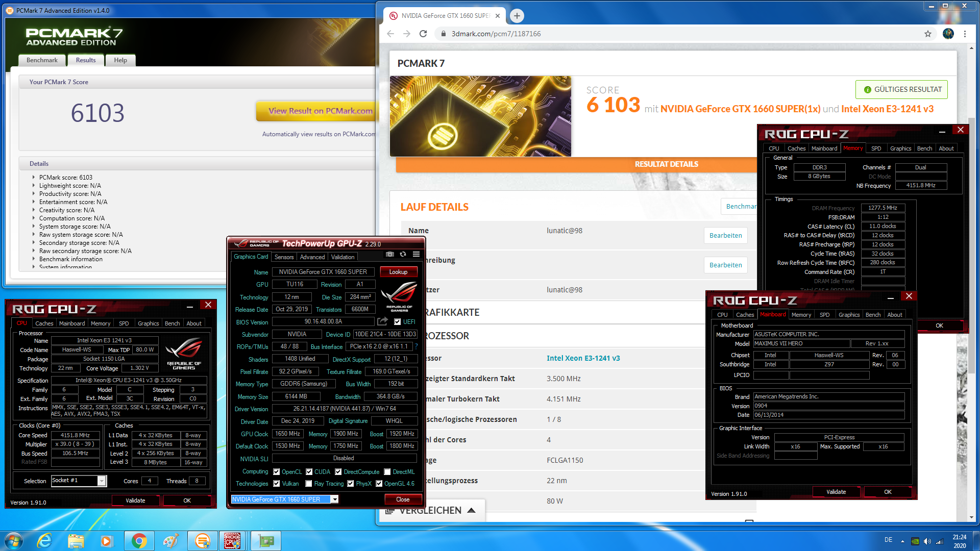980x551 pixels.
Task: Expand Creativity score detail row
Action: 34,210
